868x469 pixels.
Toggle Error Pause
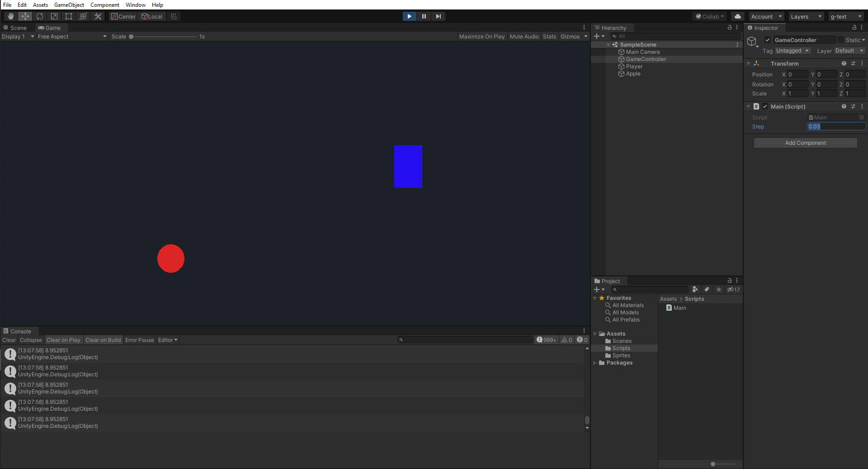(x=140, y=340)
